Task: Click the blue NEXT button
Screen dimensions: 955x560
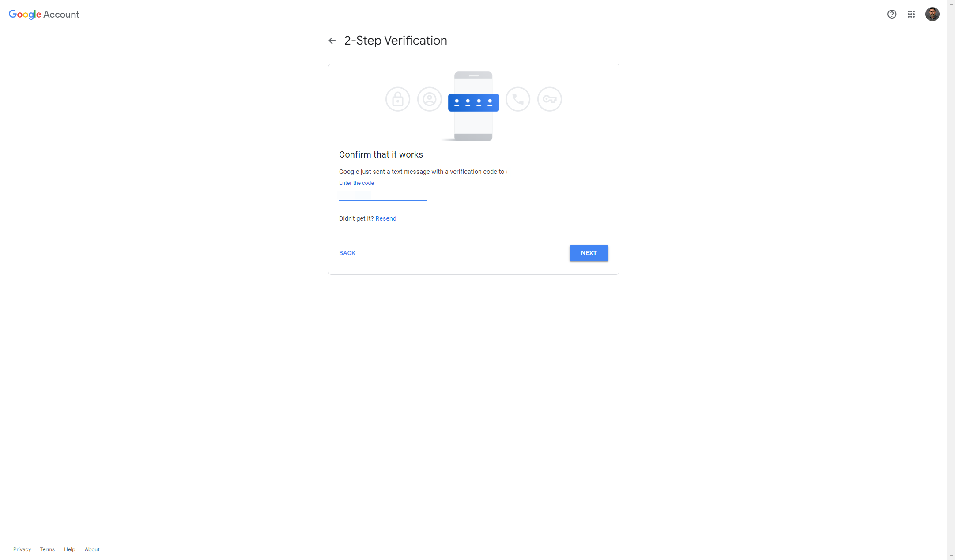Action: pyautogui.click(x=589, y=253)
